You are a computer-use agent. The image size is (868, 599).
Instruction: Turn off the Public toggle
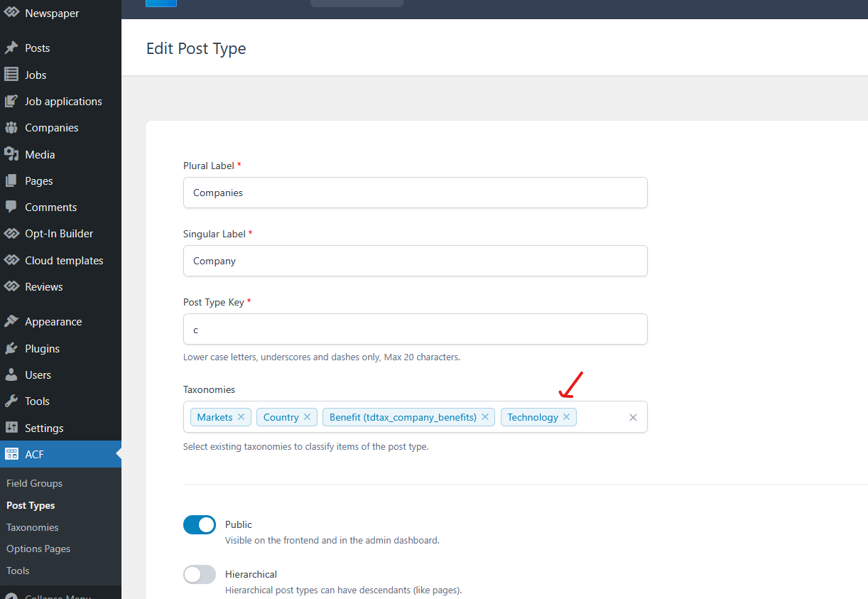point(200,525)
